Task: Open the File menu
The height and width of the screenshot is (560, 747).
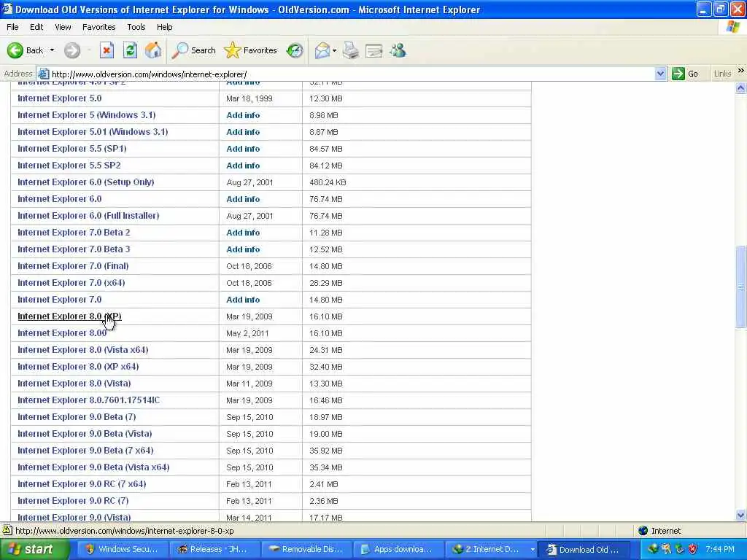Action: point(12,27)
